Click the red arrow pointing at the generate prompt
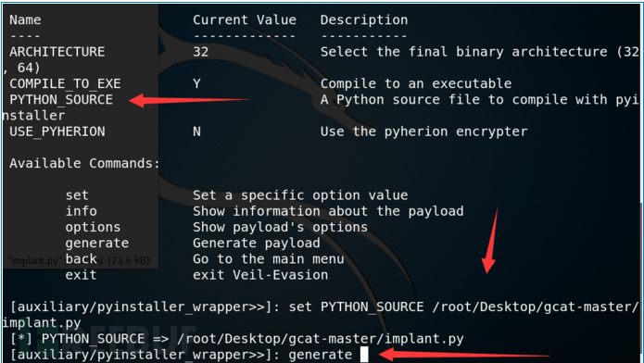The image size is (644, 363). 463,354
